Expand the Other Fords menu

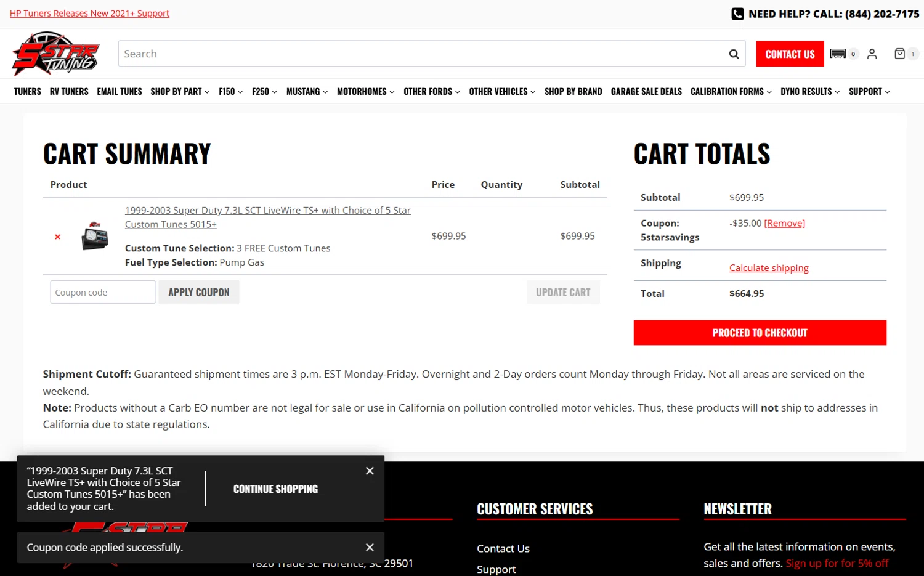[x=432, y=91]
